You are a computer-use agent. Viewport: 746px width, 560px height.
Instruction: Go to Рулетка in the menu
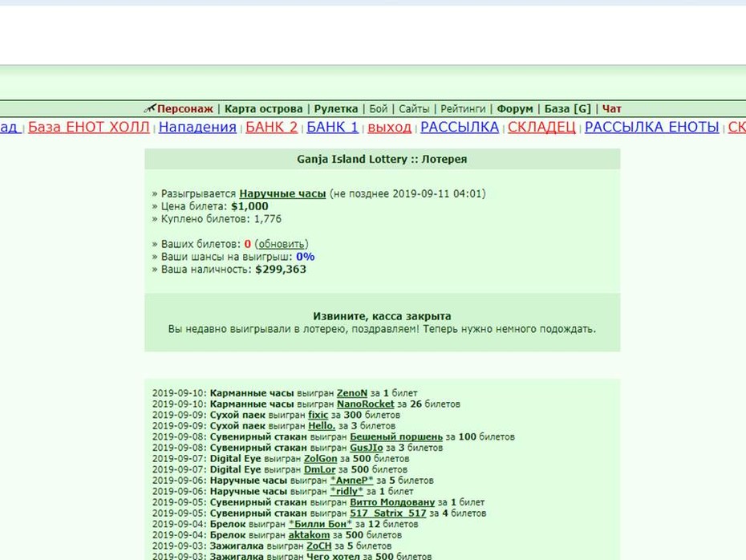[x=336, y=109]
